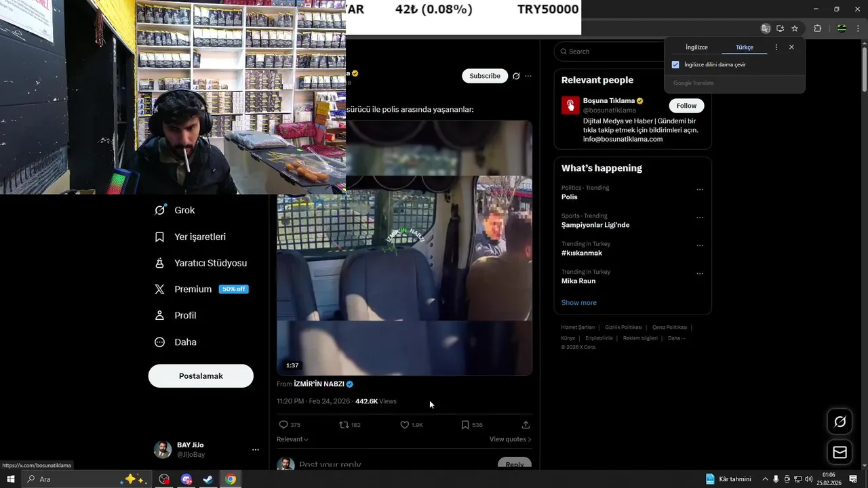Screen dimensions: 868x488
Task: Open Yer işaretleri bookmarks in sidebar
Action: (190, 237)
